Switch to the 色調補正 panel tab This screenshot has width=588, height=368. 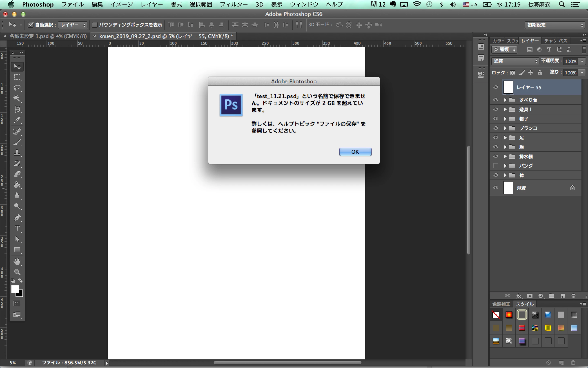501,304
